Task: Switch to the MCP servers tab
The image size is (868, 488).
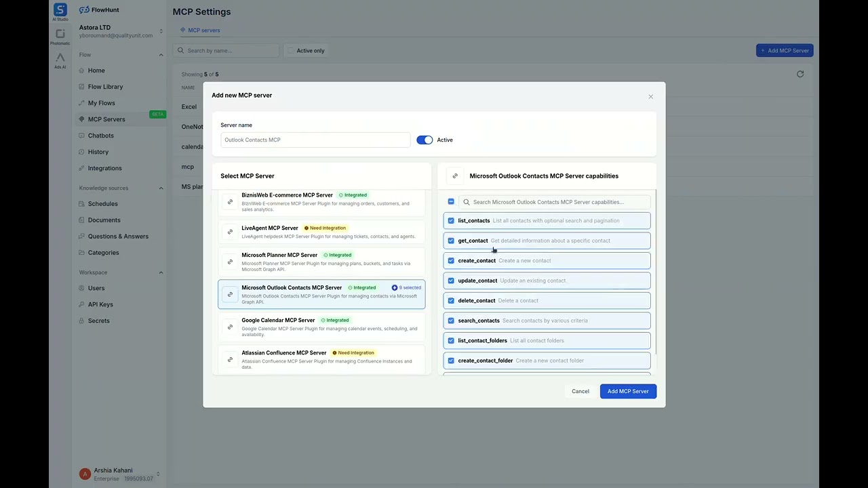Action: click(x=200, y=30)
